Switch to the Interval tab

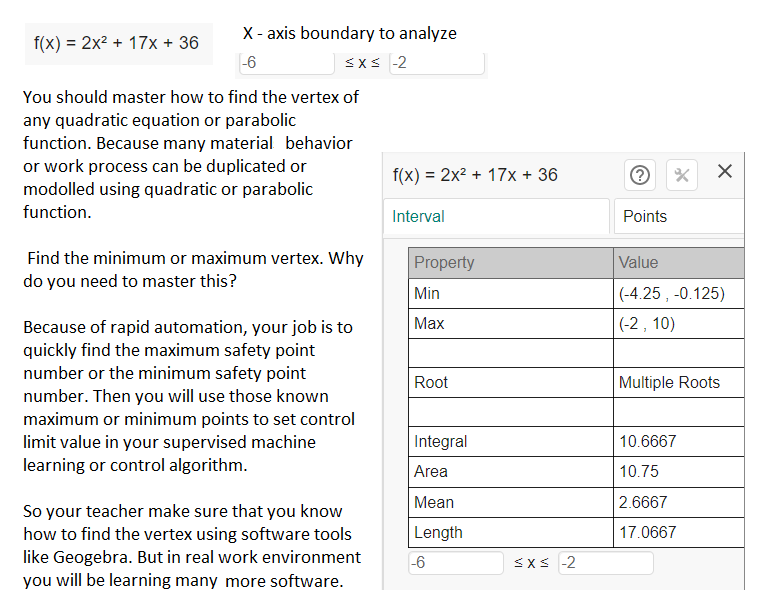pos(497,216)
